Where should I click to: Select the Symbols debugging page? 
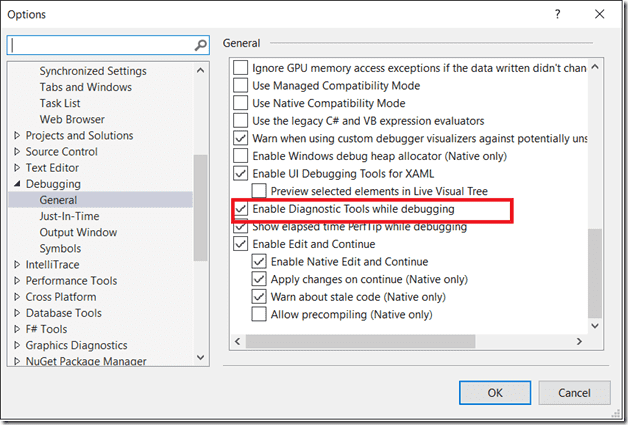click(x=60, y=248)
